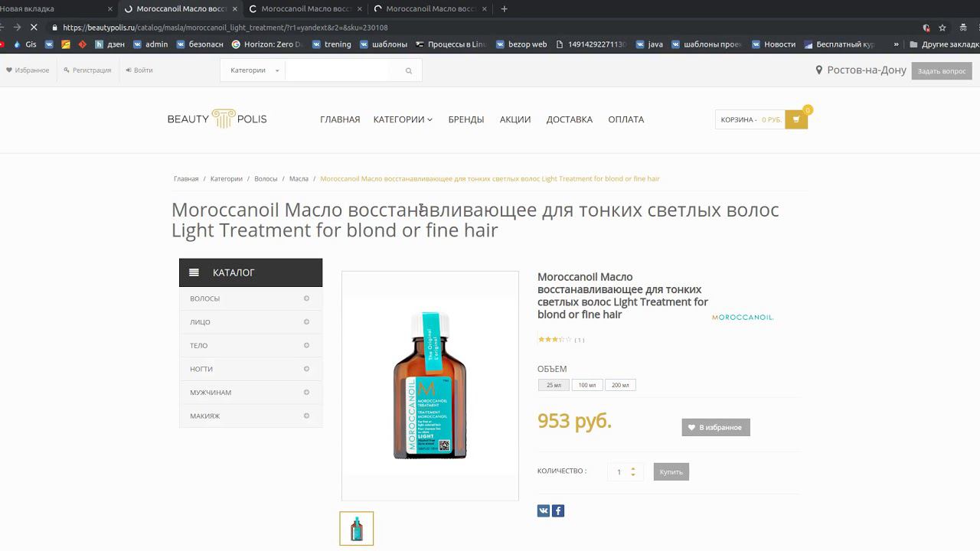Open the Новости bookmark
Viewport: 980px width, 551px height.
[774, 44]
